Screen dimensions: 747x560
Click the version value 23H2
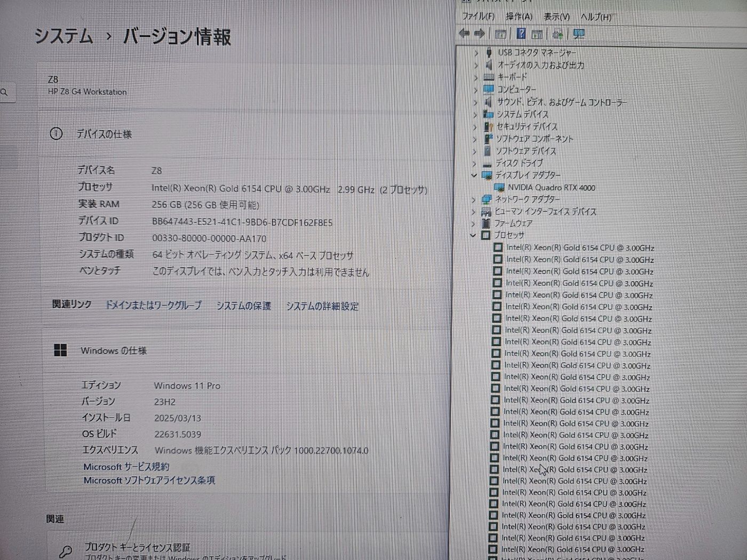165,402
